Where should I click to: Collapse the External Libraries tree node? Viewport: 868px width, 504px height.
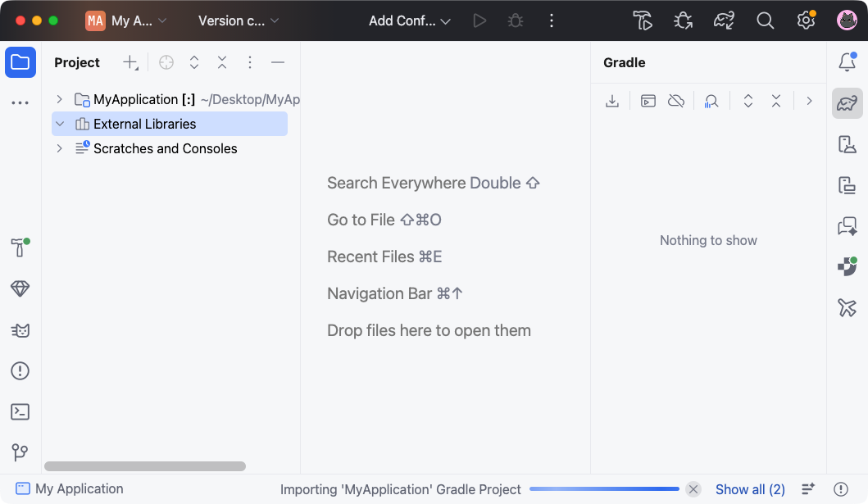59,124
